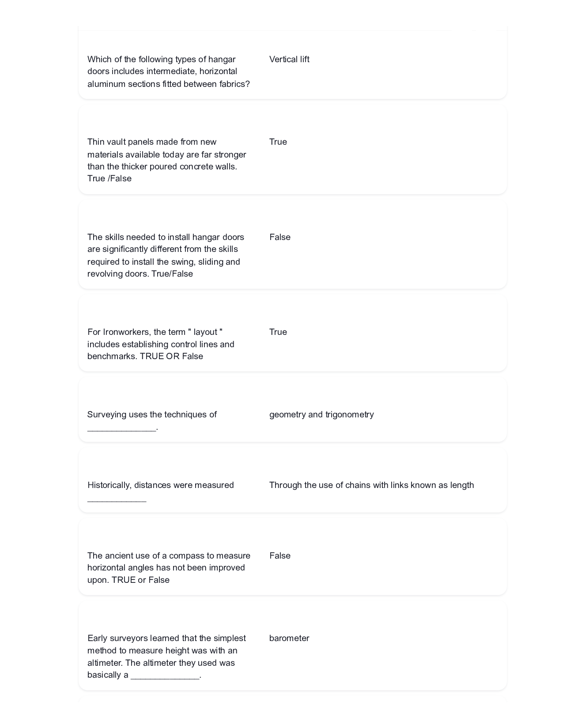Select "False" answer for the compass card

(x=280, y=555)
